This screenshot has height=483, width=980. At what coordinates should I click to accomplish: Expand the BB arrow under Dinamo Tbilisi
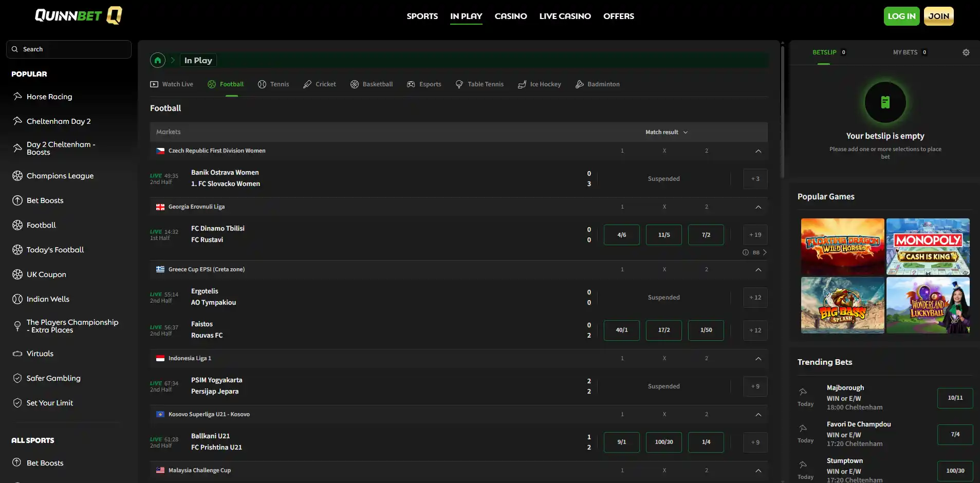tap(765, 252)
